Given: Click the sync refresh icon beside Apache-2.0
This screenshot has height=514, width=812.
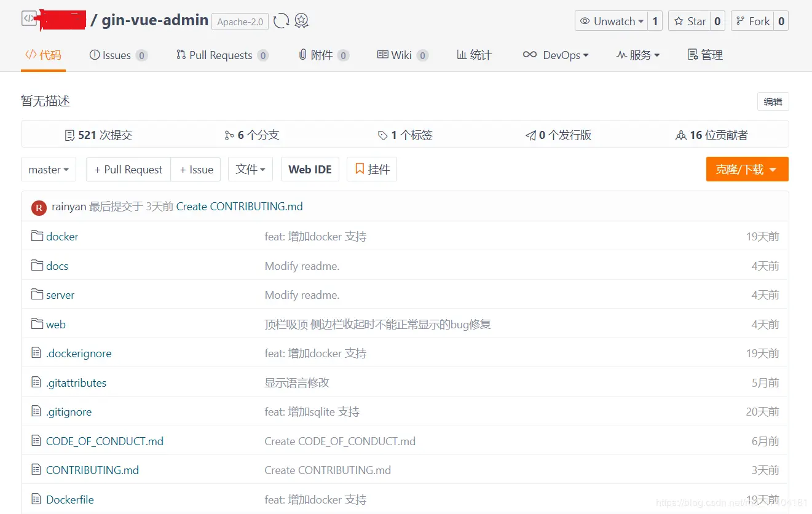Looking at the screenshot, I should pyautogui.click(x=282, y=21).
